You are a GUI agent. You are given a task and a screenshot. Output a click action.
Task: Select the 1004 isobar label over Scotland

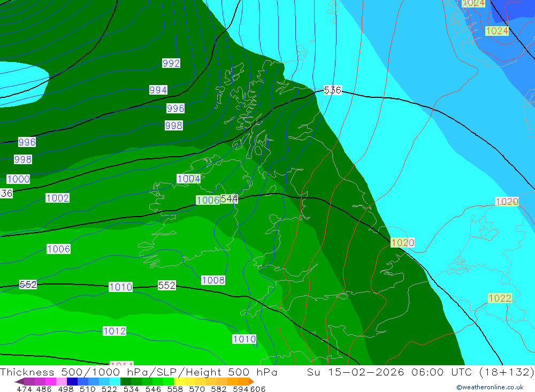(189, 179)
